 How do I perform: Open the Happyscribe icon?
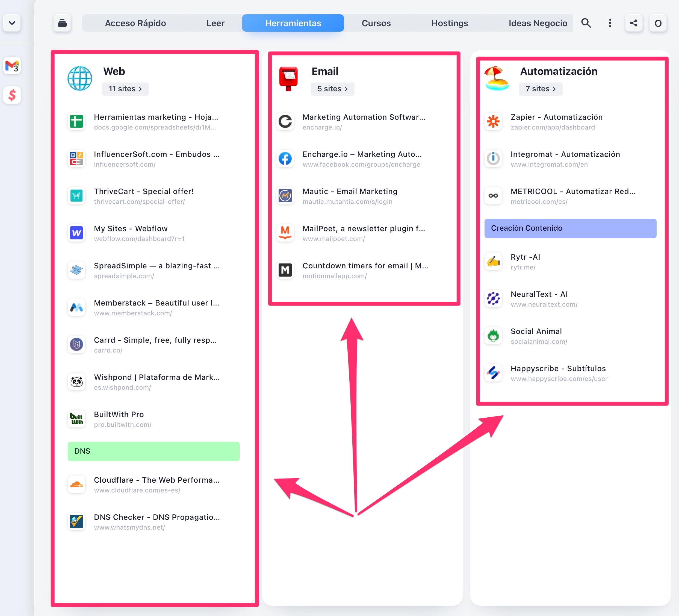pos(493,373)
